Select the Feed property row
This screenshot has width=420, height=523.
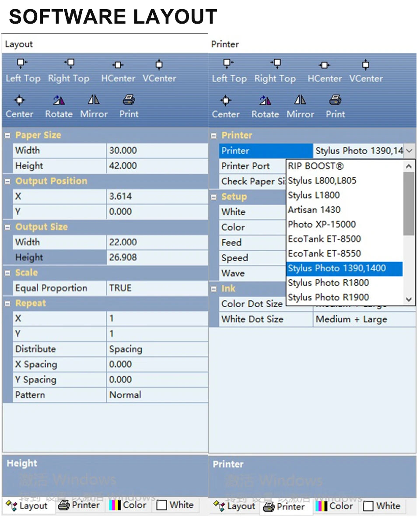coord(252,243)
